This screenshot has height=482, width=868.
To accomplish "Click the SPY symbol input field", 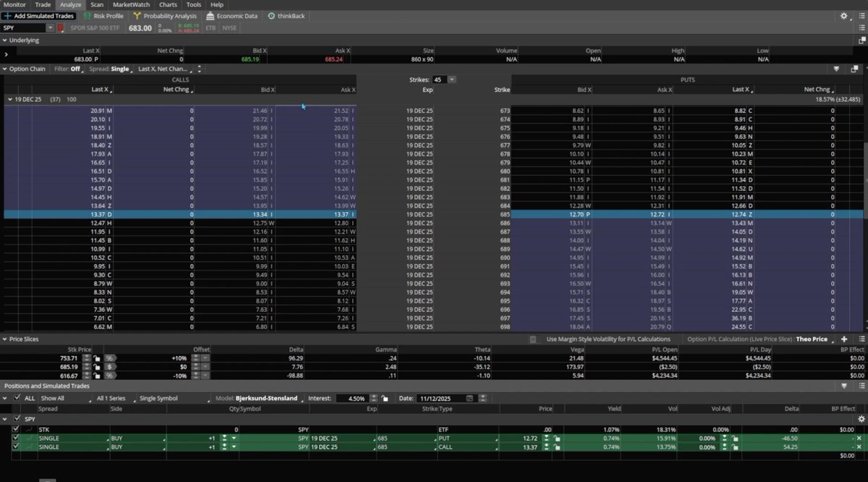I will click(23, 28).
